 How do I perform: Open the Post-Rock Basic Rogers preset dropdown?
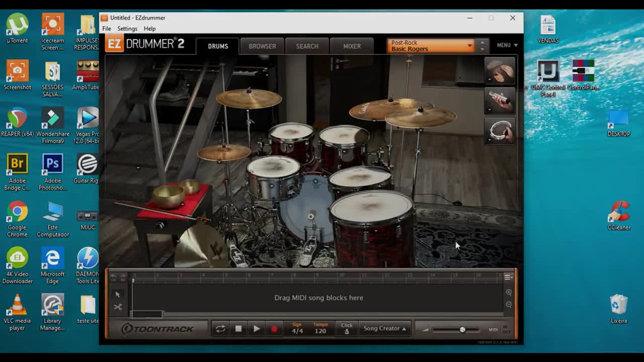[431, 46]
